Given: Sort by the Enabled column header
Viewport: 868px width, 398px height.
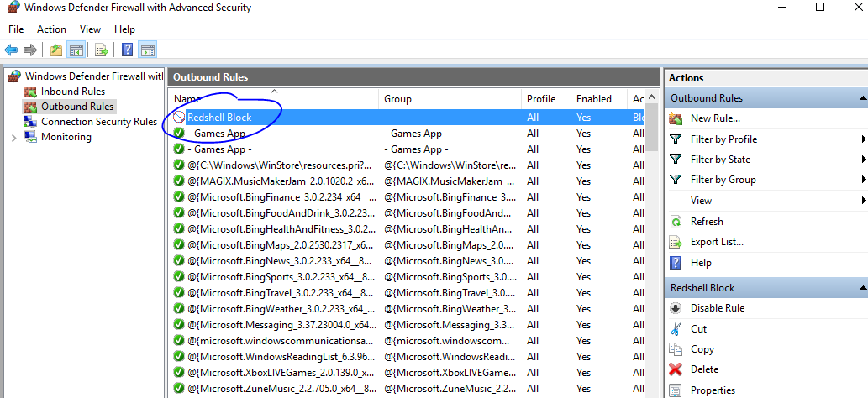Looking at the screenshot, I should click(599, 99).
